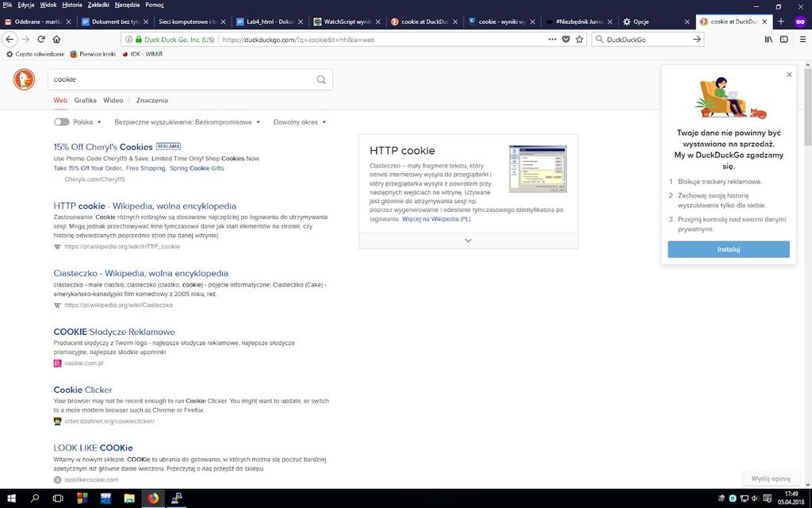Open the Plik menu
Screen dimensions: 812x508
point(7,5)
